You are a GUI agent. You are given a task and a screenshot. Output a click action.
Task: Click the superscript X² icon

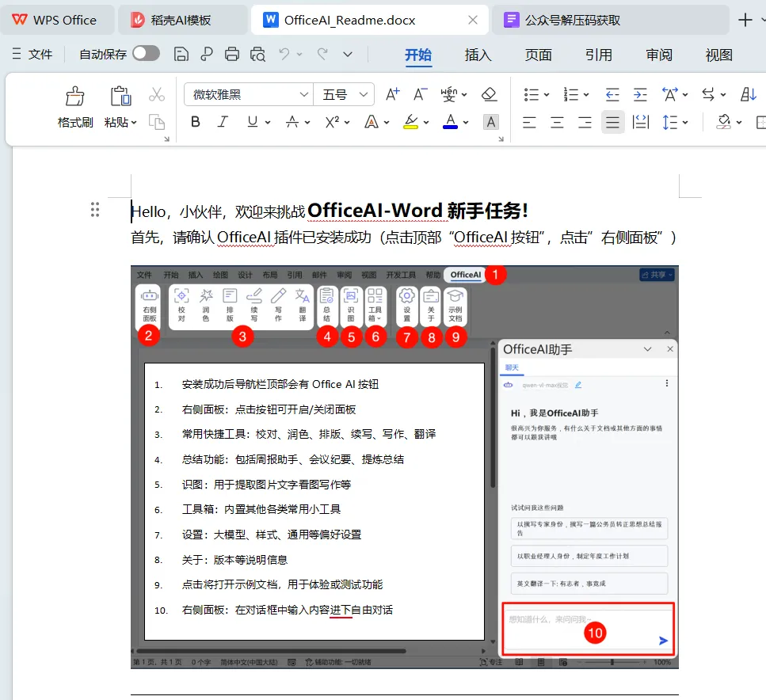pos(332,122)
